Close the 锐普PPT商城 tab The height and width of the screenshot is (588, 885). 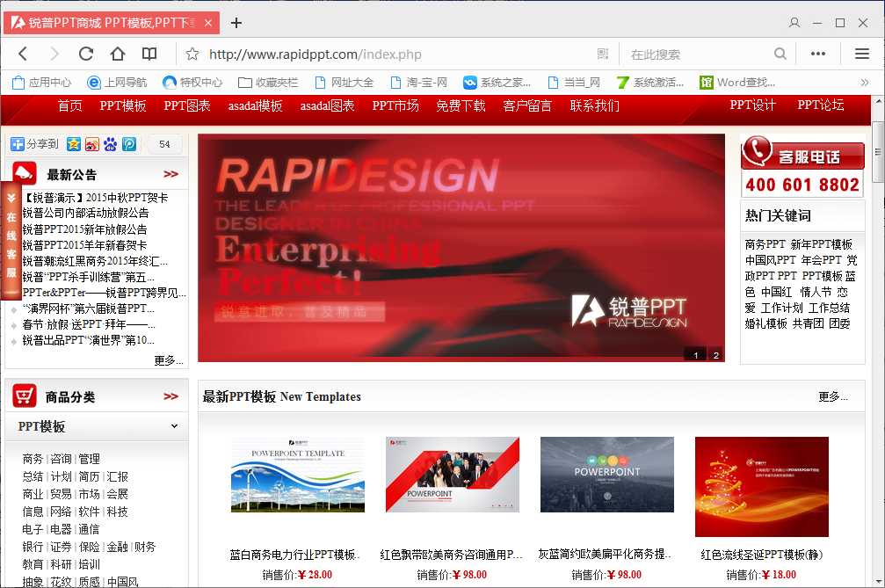click(208, 23)
